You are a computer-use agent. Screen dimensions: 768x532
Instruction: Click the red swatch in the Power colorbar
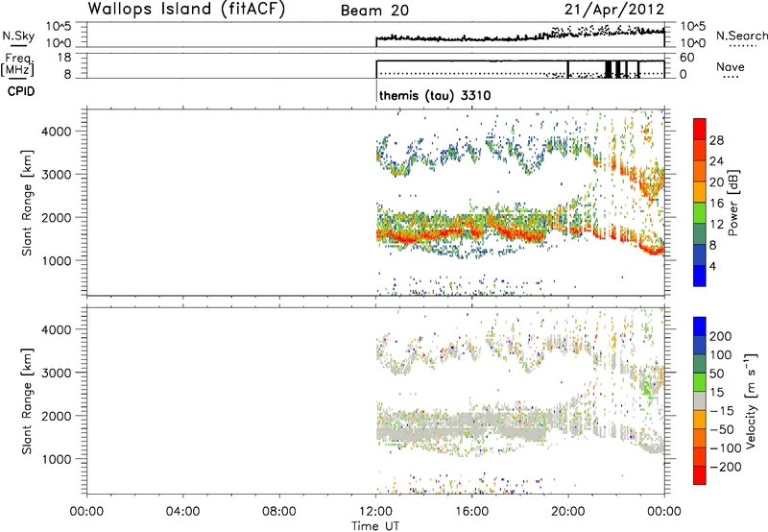(700, 129)
